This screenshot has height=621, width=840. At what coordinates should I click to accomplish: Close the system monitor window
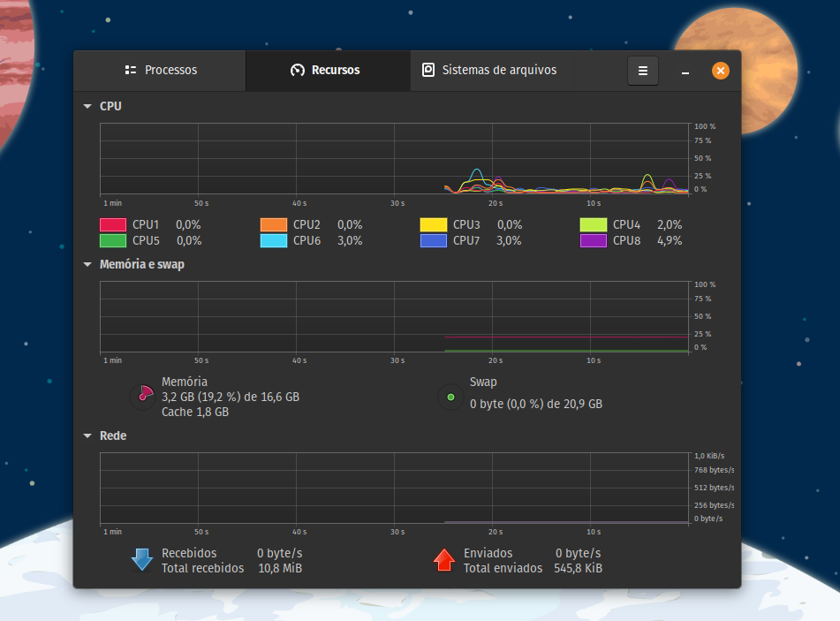coord(721,71)
